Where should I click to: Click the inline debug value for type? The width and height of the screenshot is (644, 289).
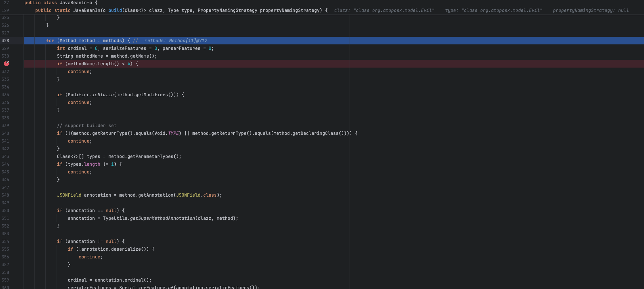[x=493, y=11]
